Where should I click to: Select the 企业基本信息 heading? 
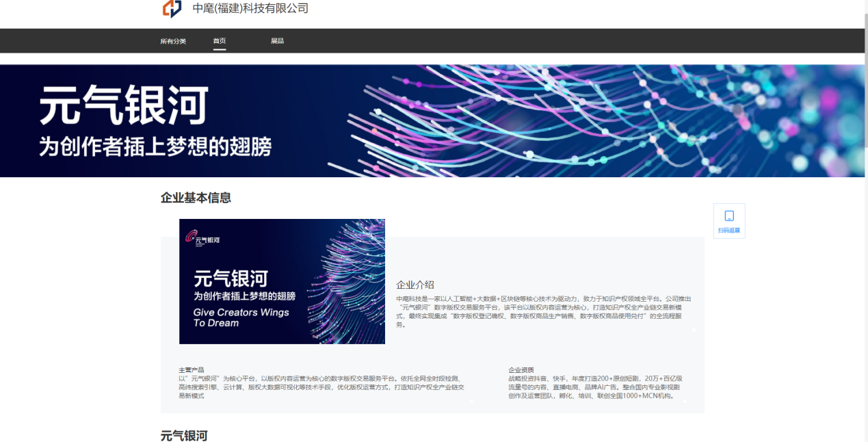coord(196,198)
